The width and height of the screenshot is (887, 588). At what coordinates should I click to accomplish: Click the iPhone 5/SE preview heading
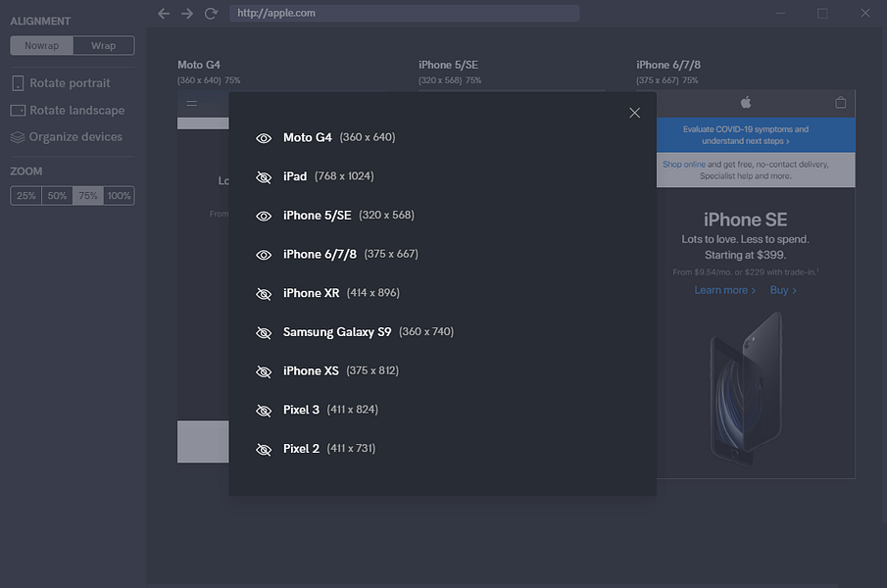[x=449, y=65]
